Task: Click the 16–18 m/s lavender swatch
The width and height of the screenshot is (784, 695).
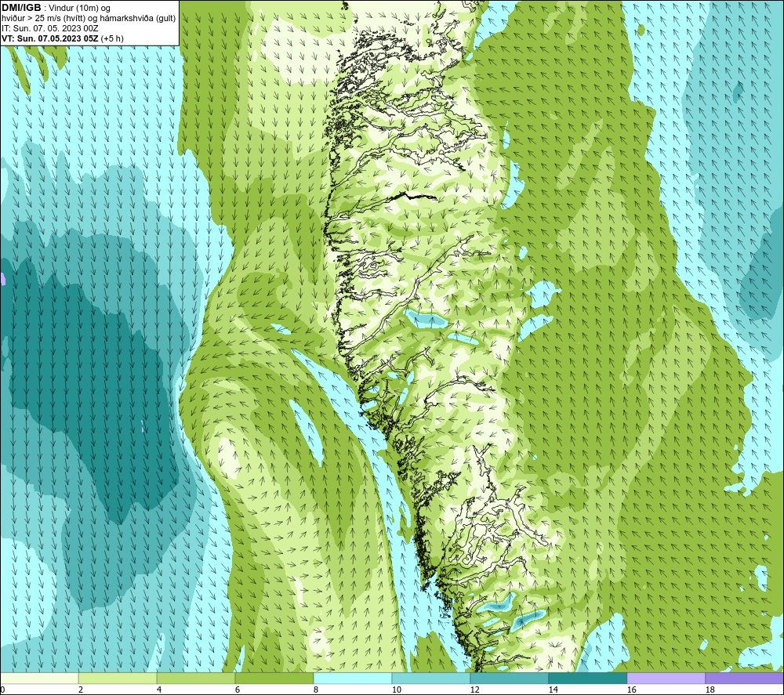Action: click(x=666, y=678)
